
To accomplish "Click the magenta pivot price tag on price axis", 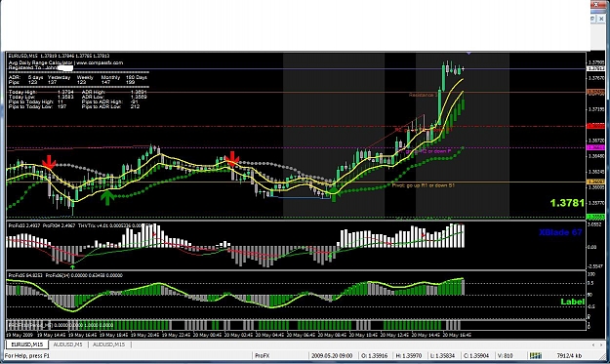I will [595, 147].
